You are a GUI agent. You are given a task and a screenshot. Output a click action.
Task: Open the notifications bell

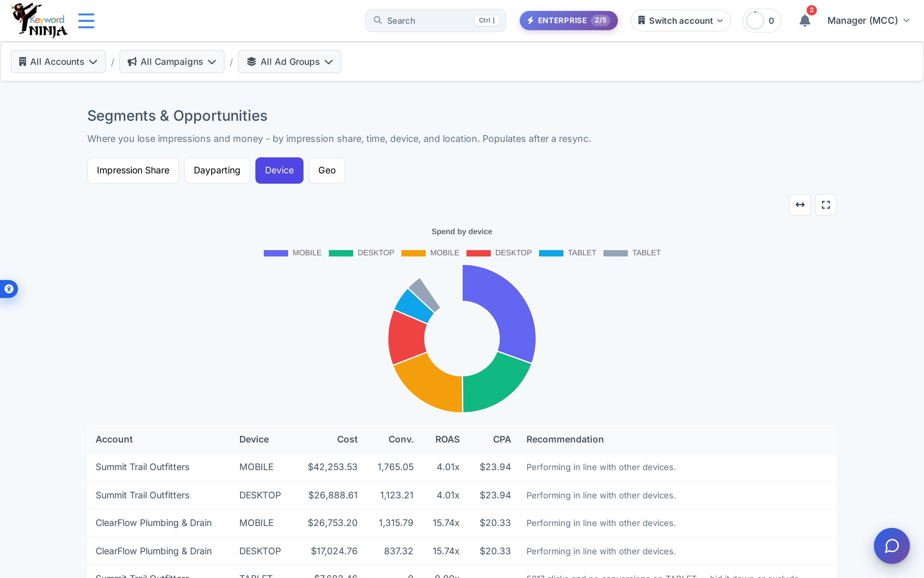click(805, 21)
